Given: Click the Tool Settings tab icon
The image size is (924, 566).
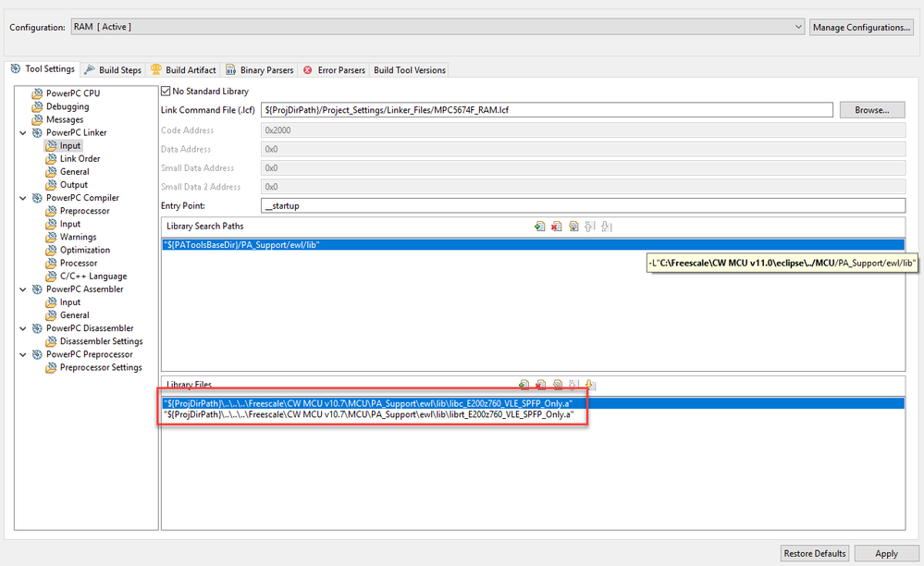Looking at the screenshot, I should 16,69.
